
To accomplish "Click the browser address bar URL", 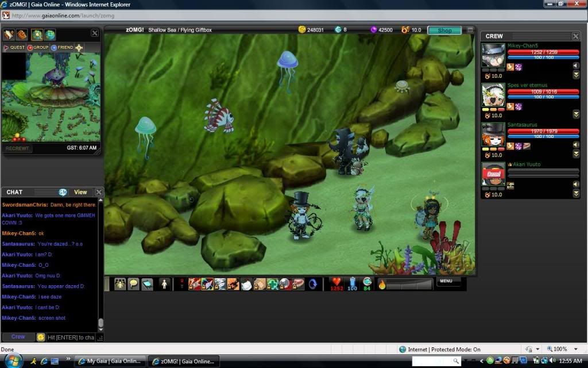I will point(63,16).
